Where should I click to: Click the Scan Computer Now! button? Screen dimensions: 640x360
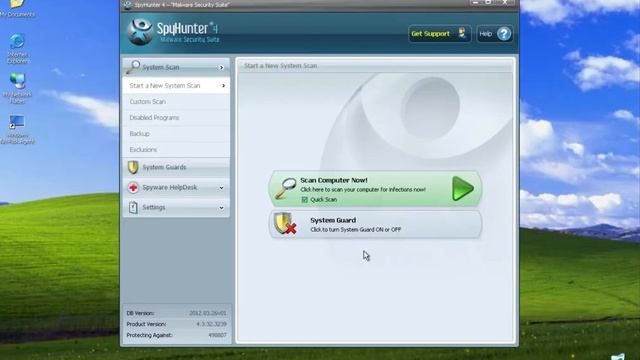(375, 189)
